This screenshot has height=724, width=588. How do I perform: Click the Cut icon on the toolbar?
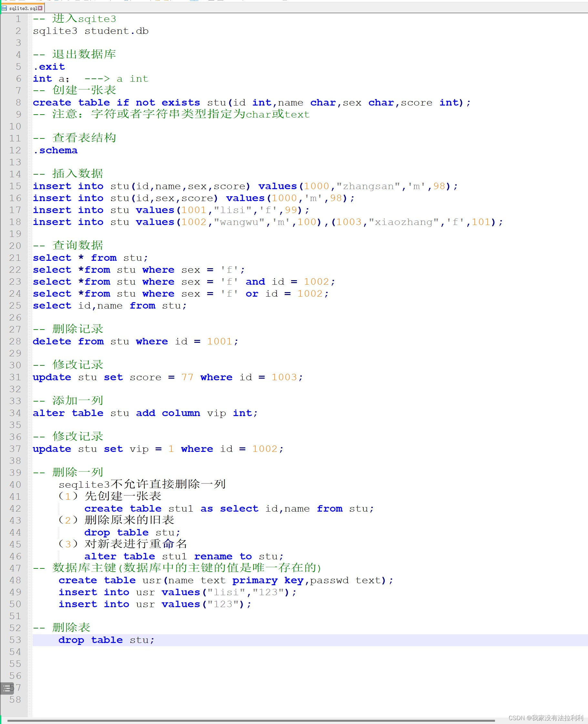tap(68, 2)
